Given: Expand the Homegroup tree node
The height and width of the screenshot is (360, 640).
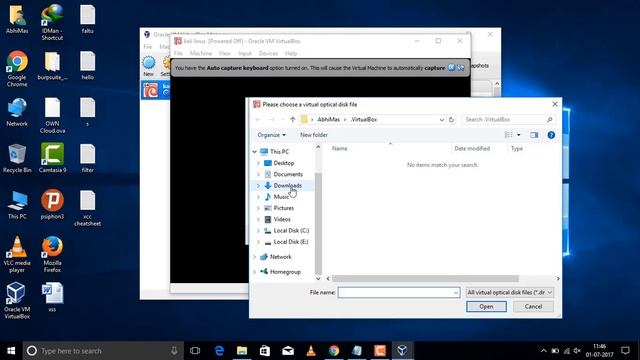Looking at the screenshot, I should (x=254, y=272).
